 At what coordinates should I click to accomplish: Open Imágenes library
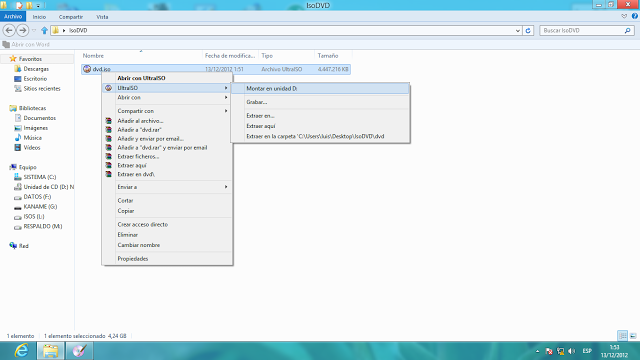[x=36, y=128]
